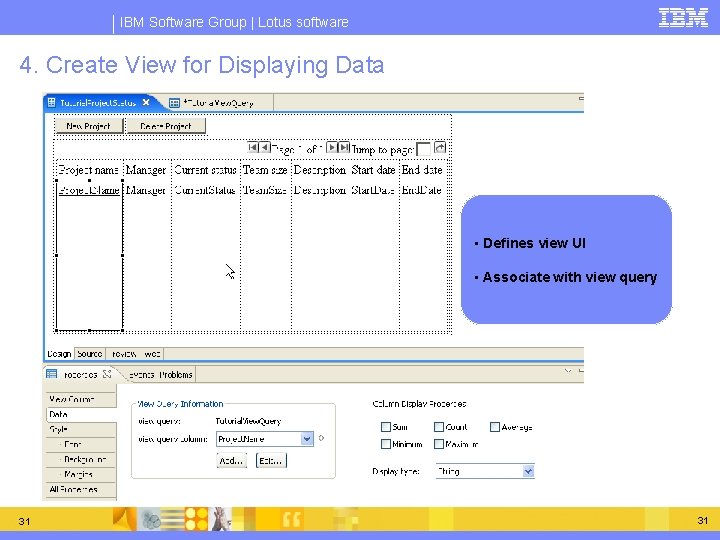Click Edit... button in View Query Information
Screen dimensions: 720x540
coord(271,460)
